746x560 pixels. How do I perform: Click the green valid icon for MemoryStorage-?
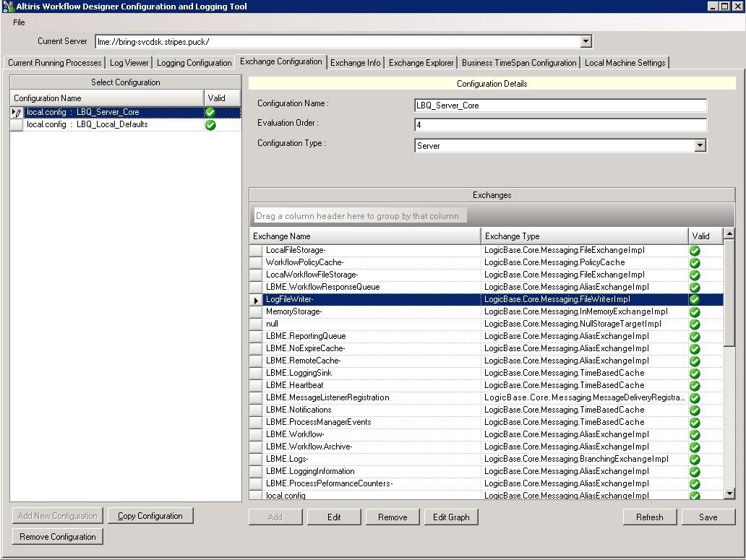pos(695,312)
